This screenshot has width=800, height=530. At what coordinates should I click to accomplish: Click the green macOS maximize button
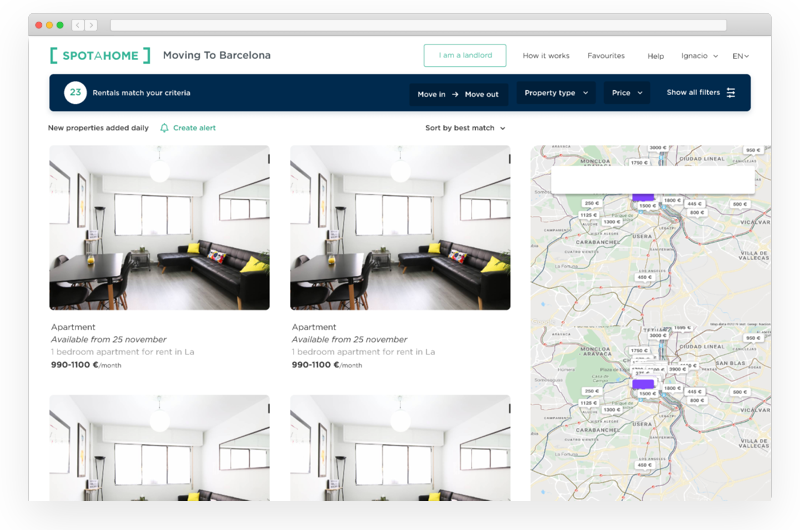(60, 25)
